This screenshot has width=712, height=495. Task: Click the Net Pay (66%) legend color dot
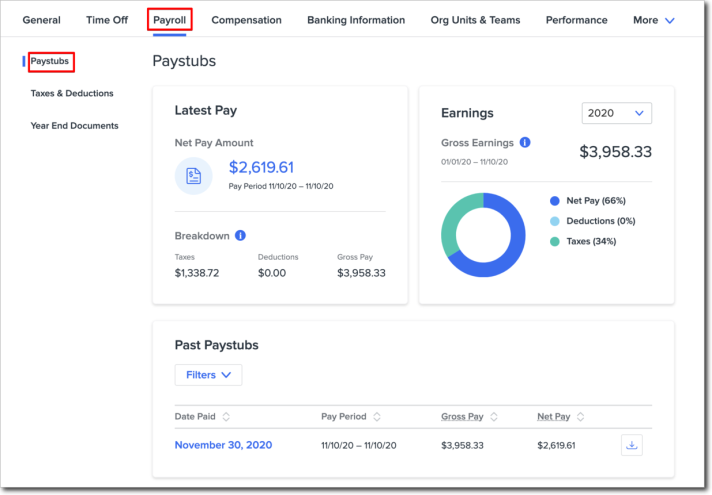(x=554, y=201)
